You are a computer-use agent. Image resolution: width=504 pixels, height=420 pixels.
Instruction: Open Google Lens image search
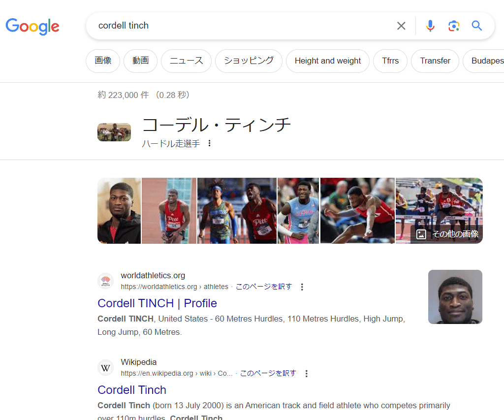pyautogui.click(x=453, y=26)
